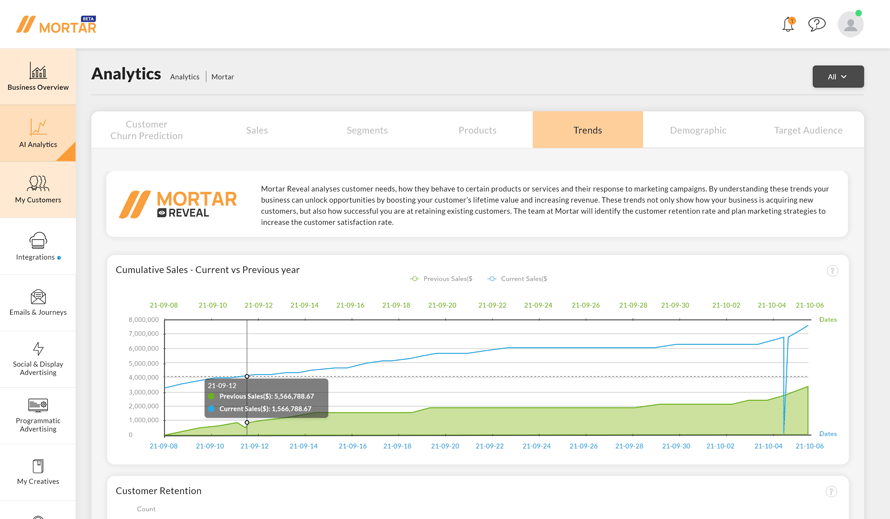Image resolution: width=890 pixels, height=519 pixels.
Task: Toggle Previous Sales($) legend series
Action: click(x=441, y=279)
